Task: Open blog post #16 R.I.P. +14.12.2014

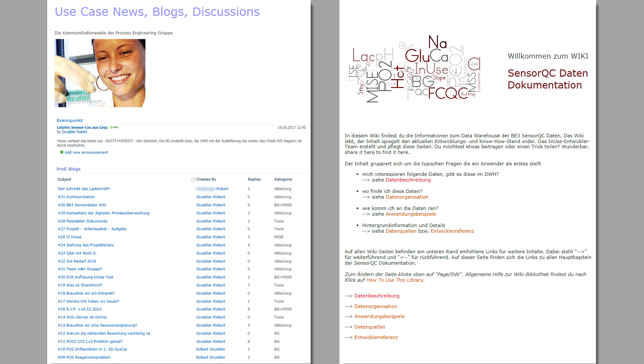Action: [x=80, y=309]
